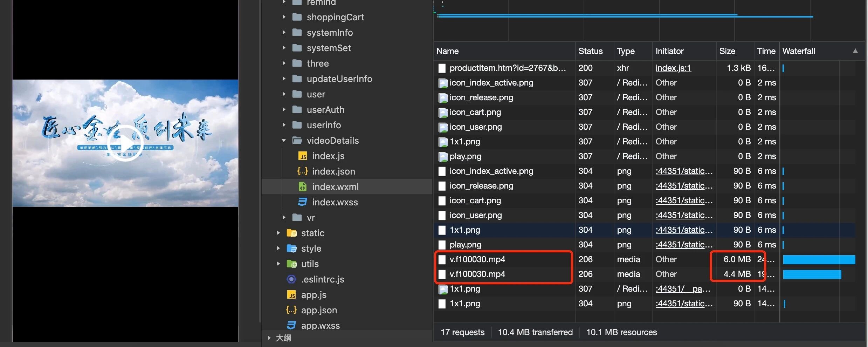This screenshot has width=868, height=347.
Task: Open initiator link for play.png 304 row
Action: point(684,245)
